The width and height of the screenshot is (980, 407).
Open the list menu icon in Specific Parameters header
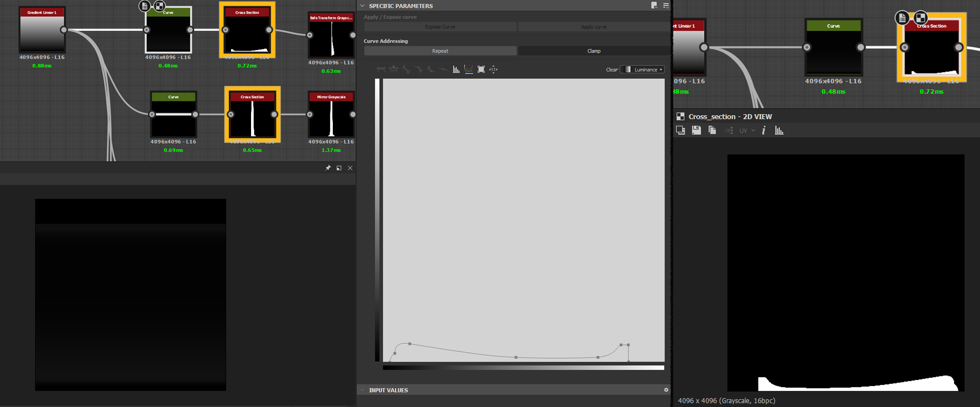tap(666, 6)
